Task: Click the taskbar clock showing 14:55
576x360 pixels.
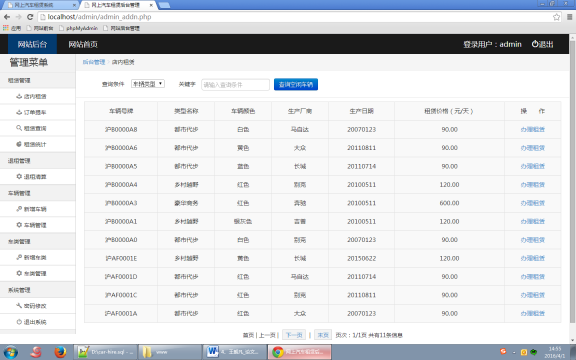Action: (x=555, y=349)
